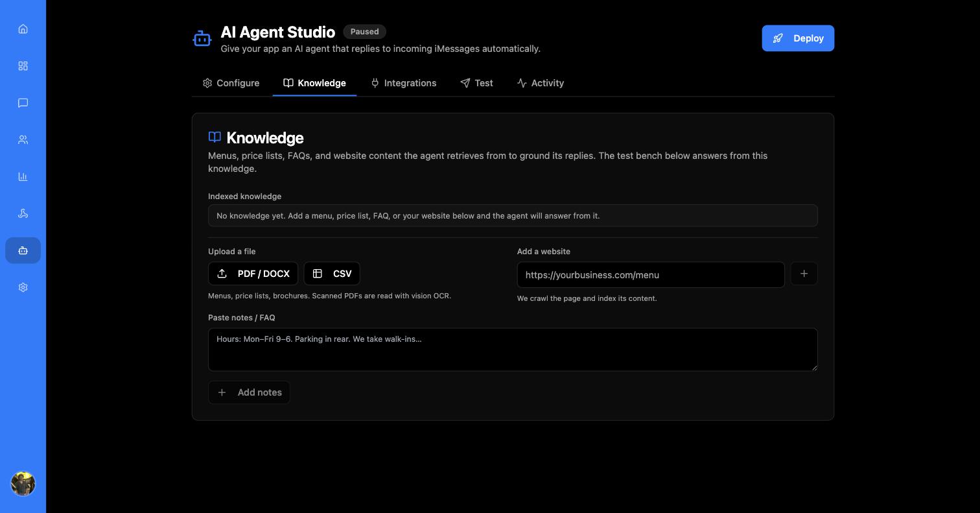This screenshot has width=980, height=513.
Task: Open the user profile avatar
Action: pyautogui.click(x=23, y=484)
